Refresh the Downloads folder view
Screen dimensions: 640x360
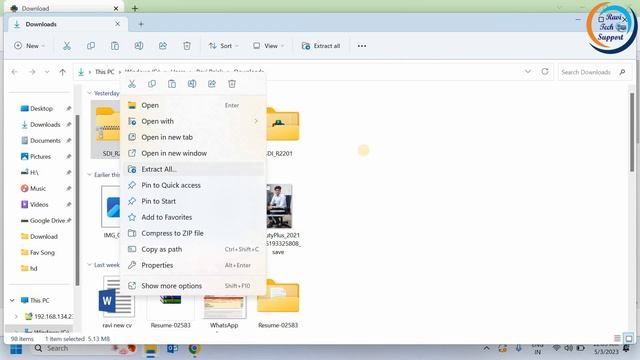(545, 72)
